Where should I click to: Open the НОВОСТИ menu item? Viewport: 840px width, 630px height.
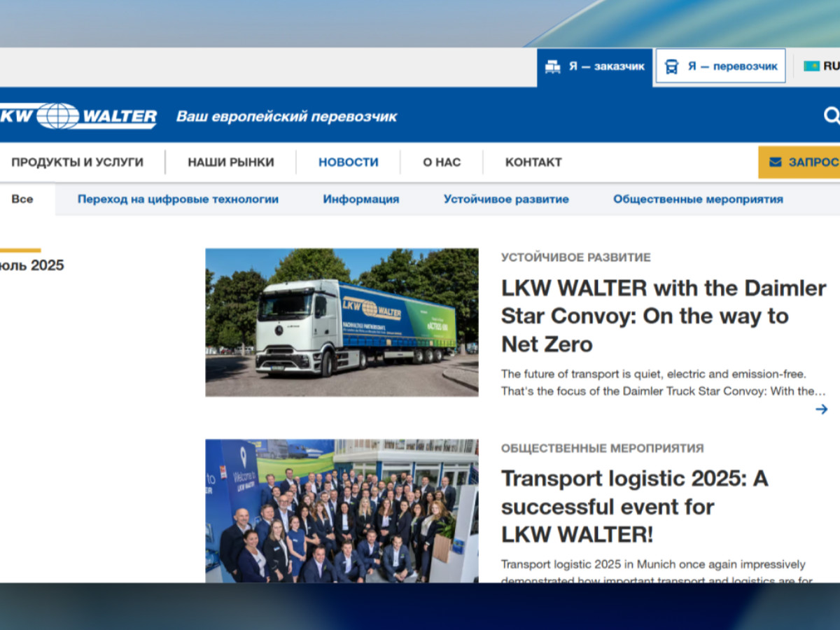[349, 162]
